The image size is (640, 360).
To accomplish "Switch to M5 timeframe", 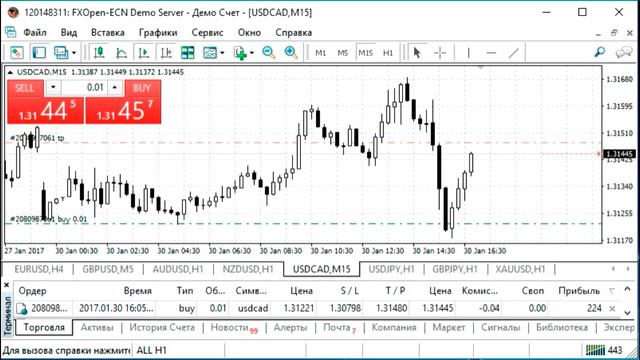I will (343, 53).
